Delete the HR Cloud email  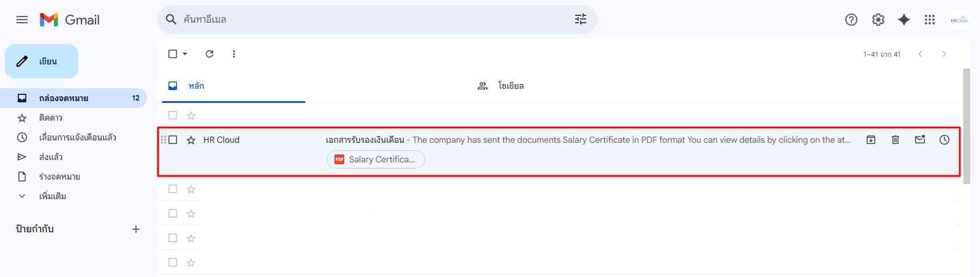(x=895, y=140)
